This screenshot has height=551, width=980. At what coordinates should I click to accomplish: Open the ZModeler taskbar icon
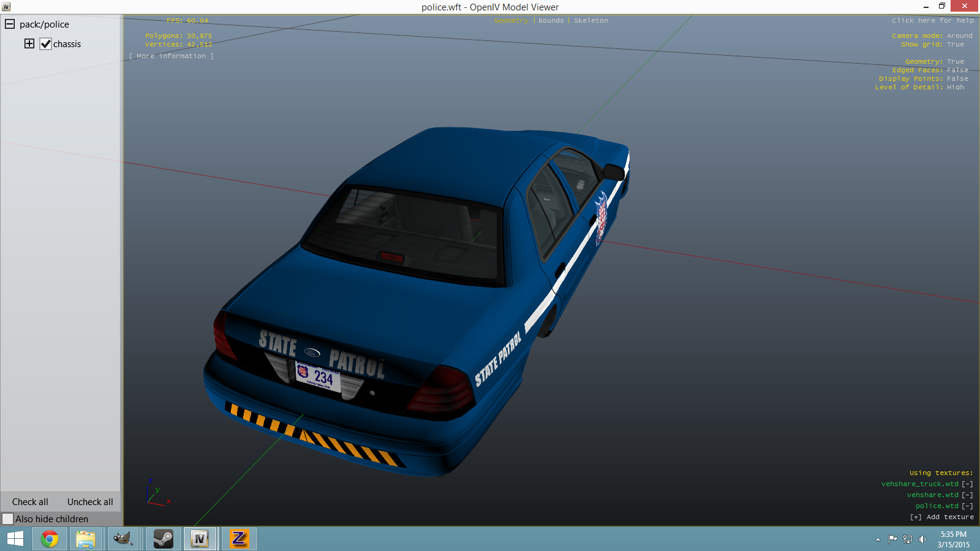pos(239,539)
